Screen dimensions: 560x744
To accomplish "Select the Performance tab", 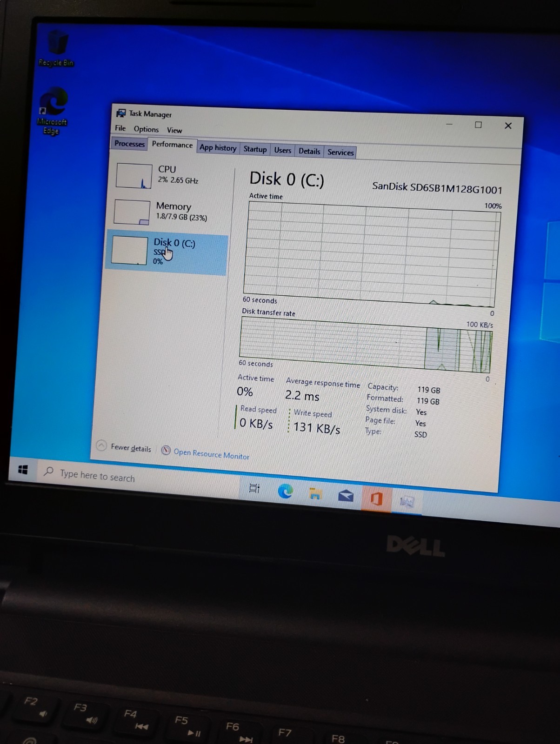I will [172, 145].
